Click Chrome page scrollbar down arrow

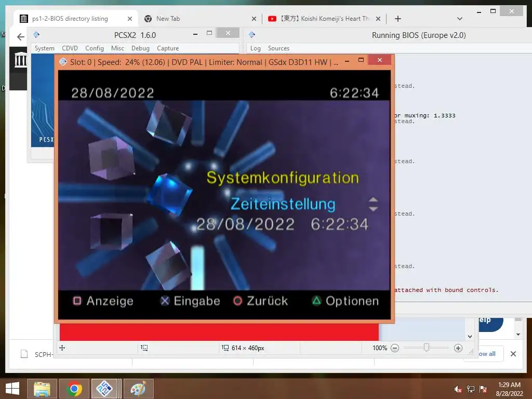coord(518,335)
